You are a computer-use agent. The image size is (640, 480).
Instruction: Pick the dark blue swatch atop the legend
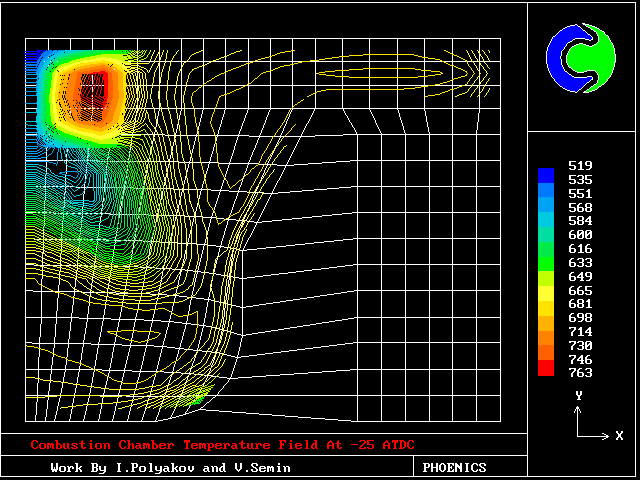click(x=545, y=176)
